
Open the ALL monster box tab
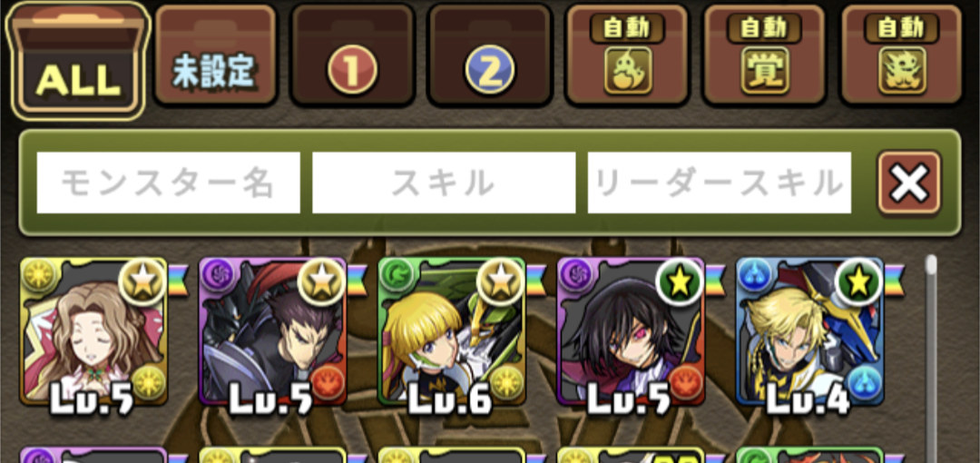[x=78, y=61]
